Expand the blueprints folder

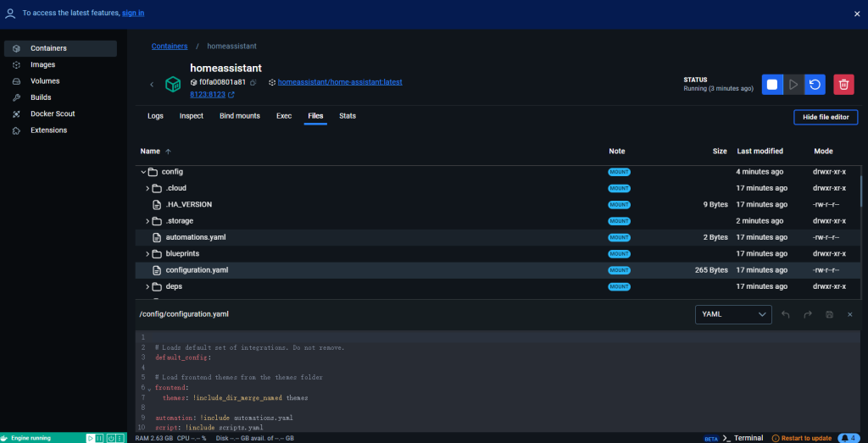[x=147, y=254]
